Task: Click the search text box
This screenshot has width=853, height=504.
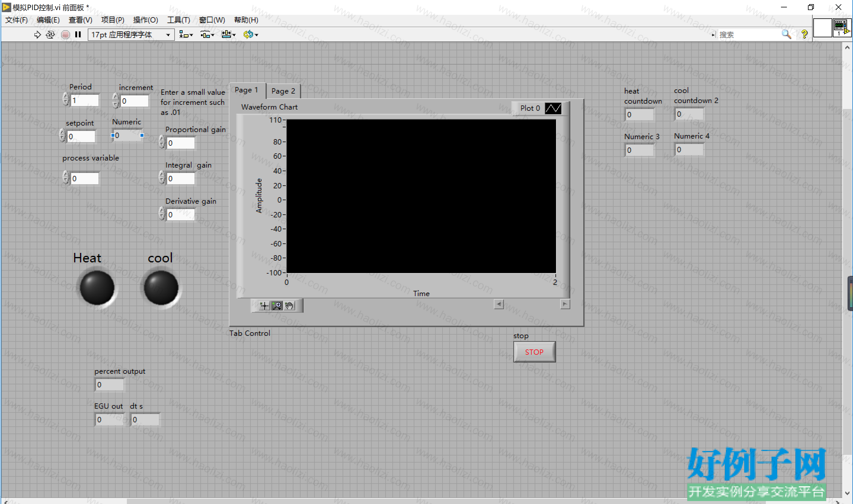Action: point(749,35)
